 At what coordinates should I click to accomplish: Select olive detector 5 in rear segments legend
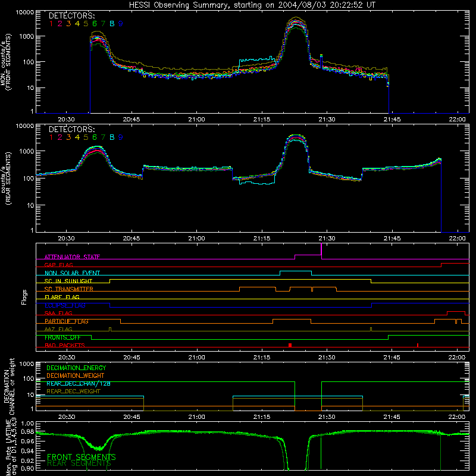click(86, 137)
